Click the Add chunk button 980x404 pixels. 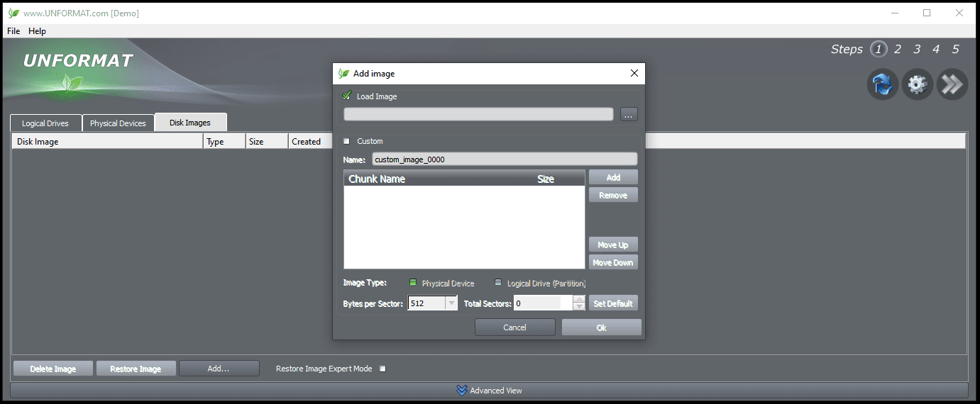(613, 177)
